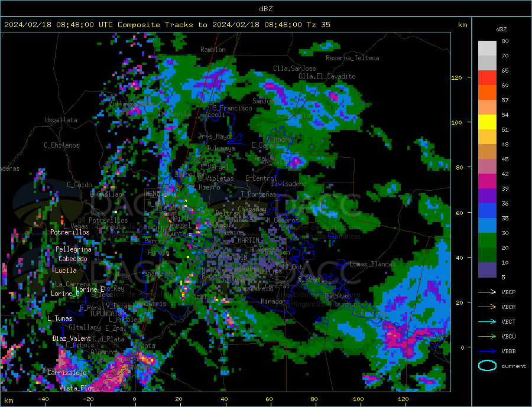Click the white VBCP arrow in legend
This screenshot has height=407, width=532.
point(487,292)
